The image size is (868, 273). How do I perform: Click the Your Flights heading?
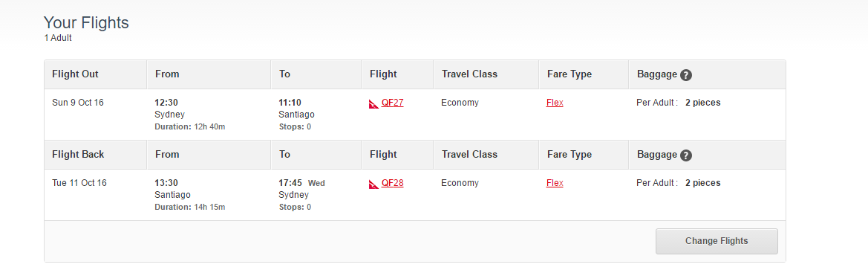86,23
